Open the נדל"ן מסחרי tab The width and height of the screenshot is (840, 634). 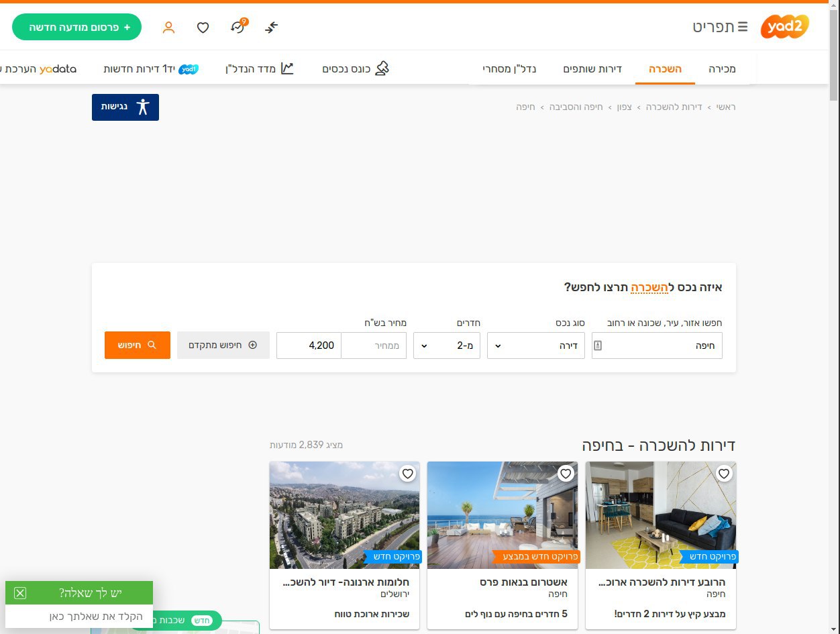[x=509, y=69]
